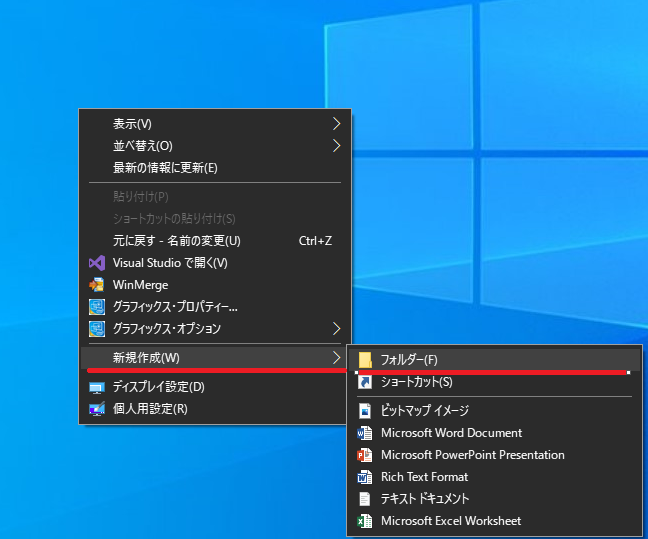Create a new Rich Text Format file
Screen dimensions: 648x539
point(494,477)
